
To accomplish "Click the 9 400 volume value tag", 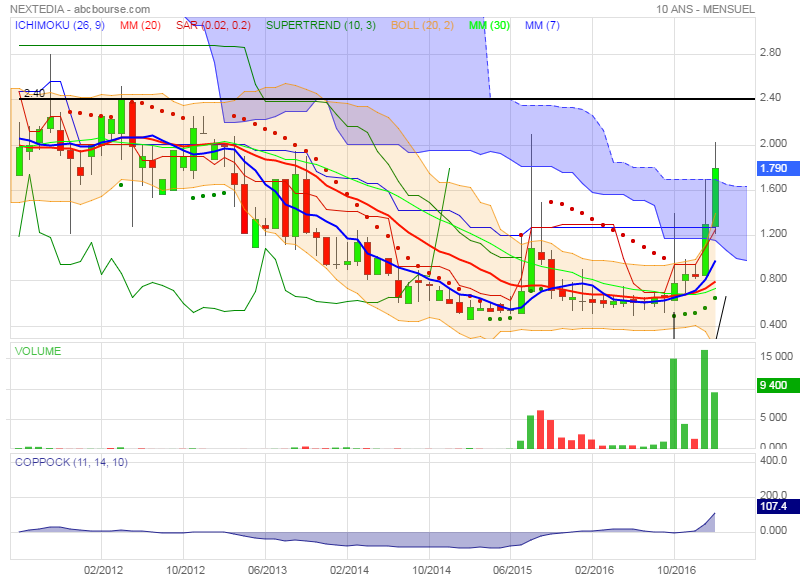I will 778,385.
